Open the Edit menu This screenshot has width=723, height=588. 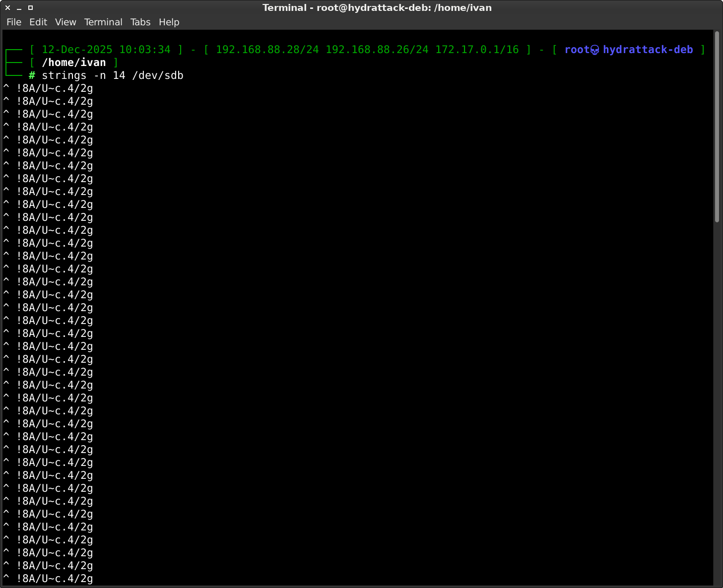click(38, 22)
